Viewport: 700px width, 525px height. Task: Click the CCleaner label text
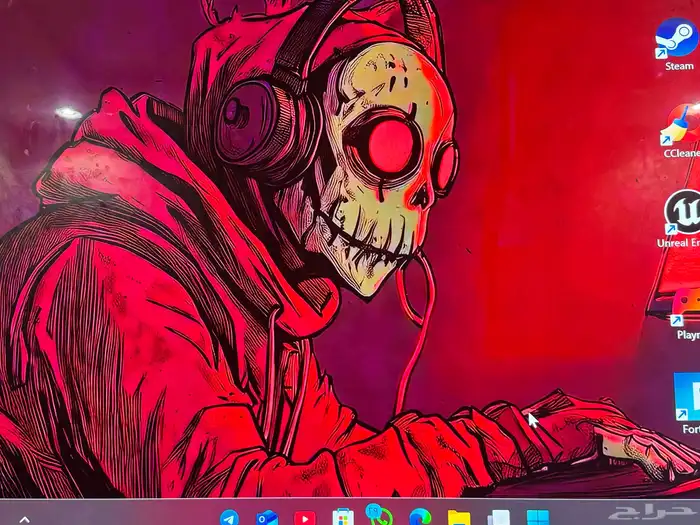pyautogui.click(x=681, y=153)
